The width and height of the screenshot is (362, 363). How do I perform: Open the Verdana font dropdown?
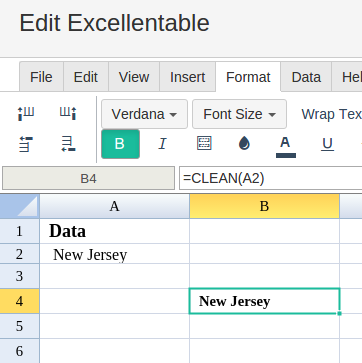[x=144, y=114]
